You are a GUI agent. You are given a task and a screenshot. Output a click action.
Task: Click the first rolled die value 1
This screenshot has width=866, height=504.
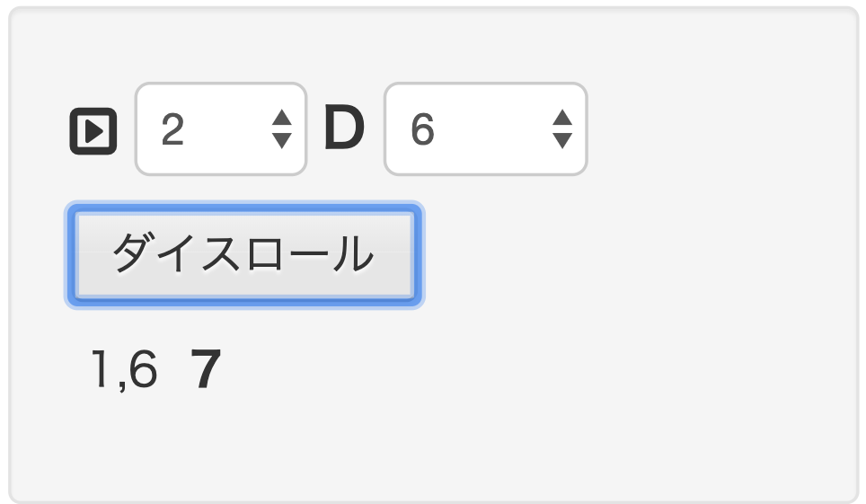pos(101,370)
